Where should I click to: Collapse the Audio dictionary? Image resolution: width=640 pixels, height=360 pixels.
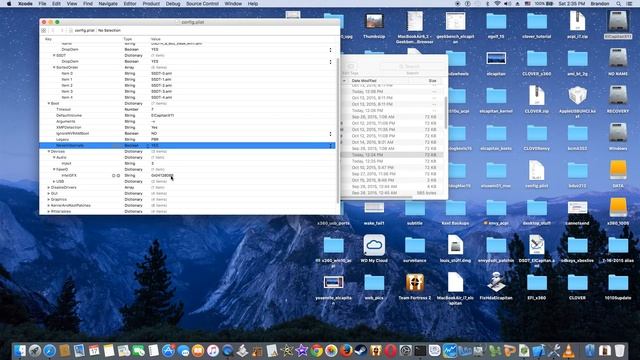[54, 158]
